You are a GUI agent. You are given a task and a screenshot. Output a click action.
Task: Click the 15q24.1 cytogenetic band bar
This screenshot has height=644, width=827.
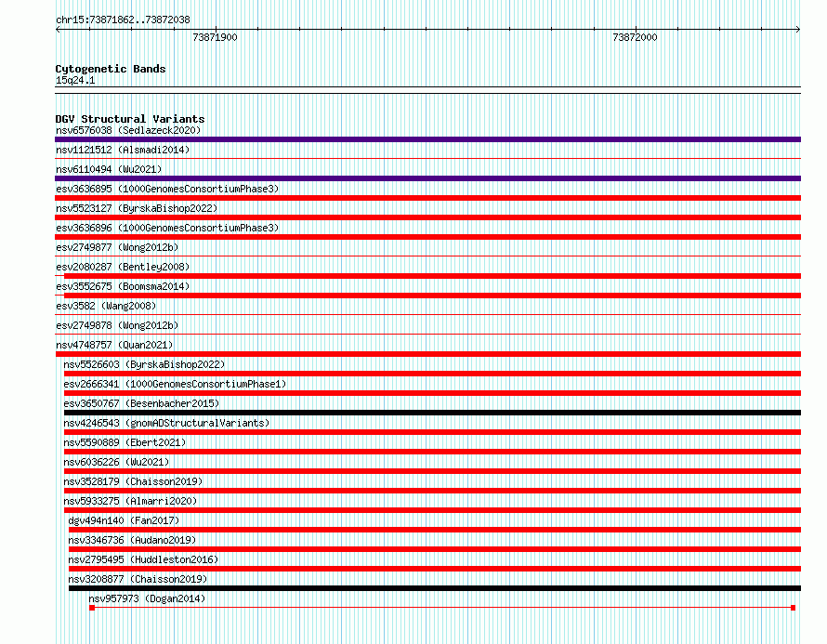pyautogui.click(x=427, y=90)
